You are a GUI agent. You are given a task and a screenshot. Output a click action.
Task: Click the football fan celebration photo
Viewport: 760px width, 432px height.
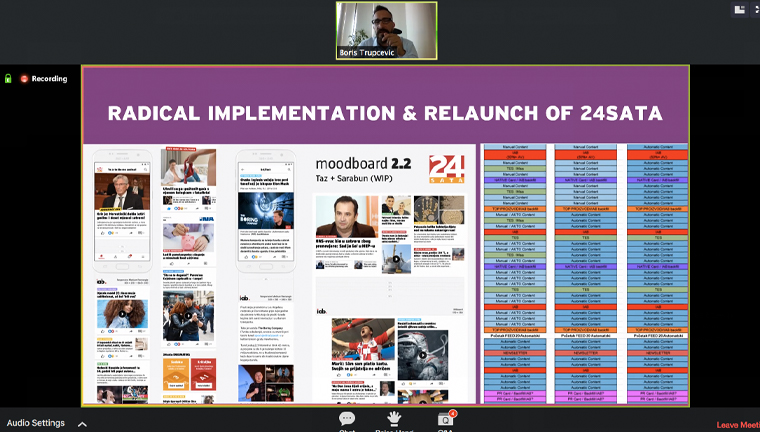coord(363,339)
